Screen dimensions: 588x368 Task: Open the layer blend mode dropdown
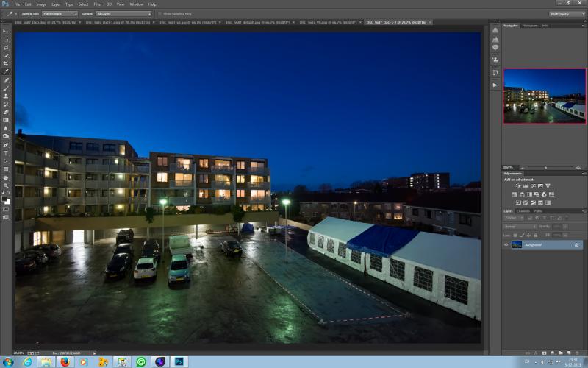pyautogui.click(x=520, y=227)
